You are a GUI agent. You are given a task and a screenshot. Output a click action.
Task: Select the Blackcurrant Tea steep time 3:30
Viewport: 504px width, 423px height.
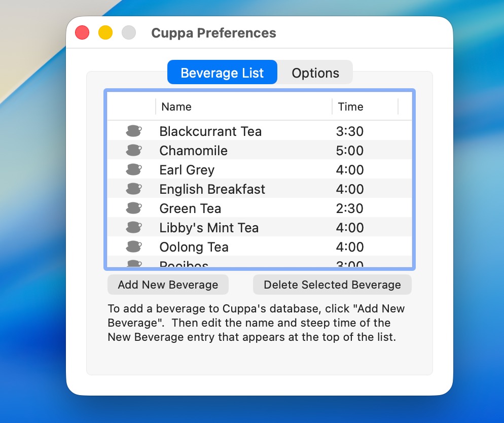[350, 131]
